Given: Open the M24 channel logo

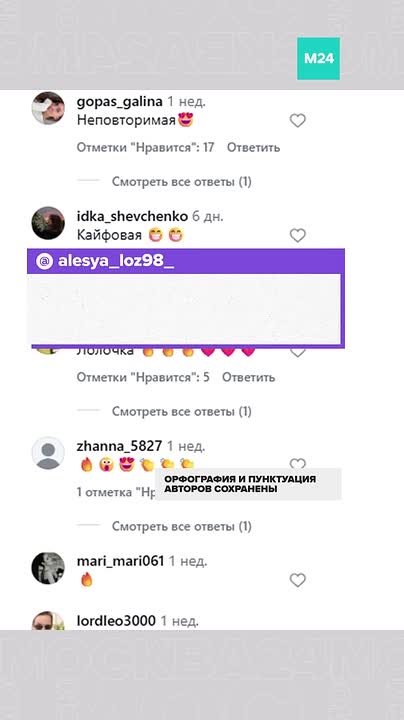Looking at the screenshot, I should [319, 59].
